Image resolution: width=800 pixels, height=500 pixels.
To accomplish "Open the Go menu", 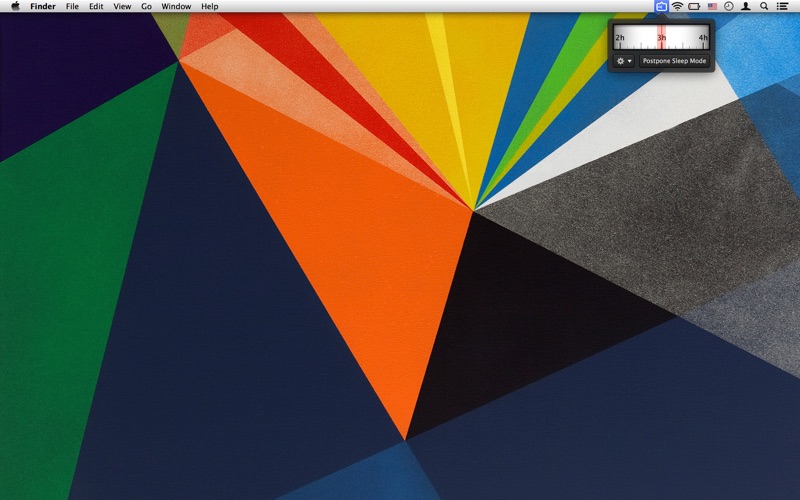I will (x=146, y=6).
